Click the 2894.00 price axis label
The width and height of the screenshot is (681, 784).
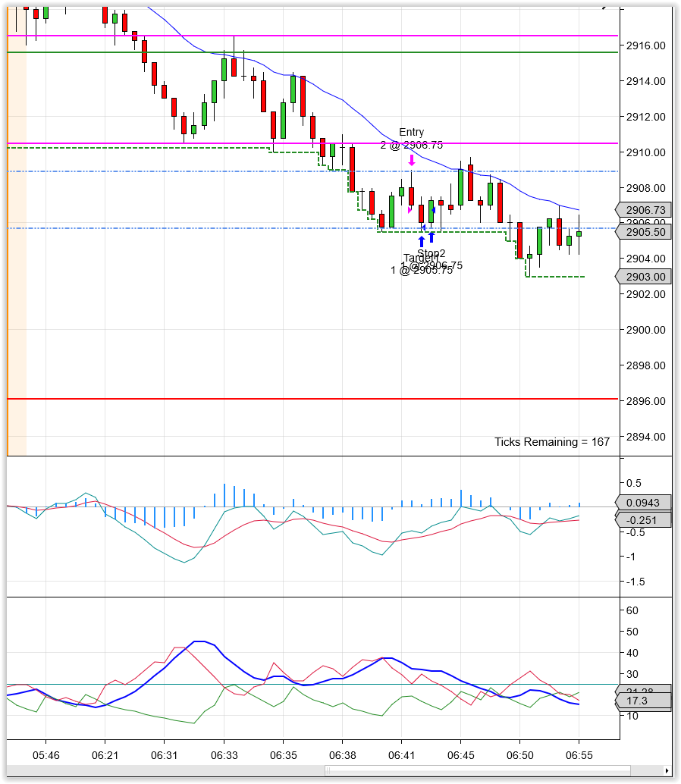coord(646,437)
